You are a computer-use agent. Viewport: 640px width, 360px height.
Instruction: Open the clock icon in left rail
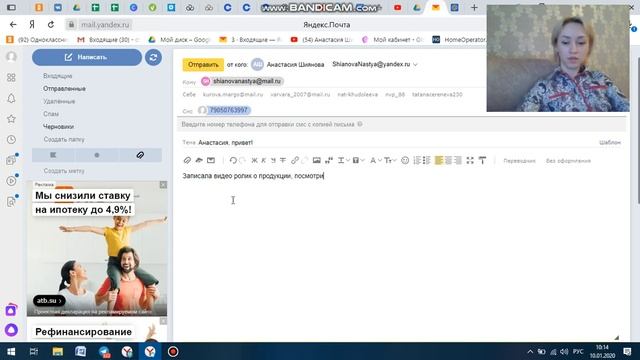tap(11, 140)
